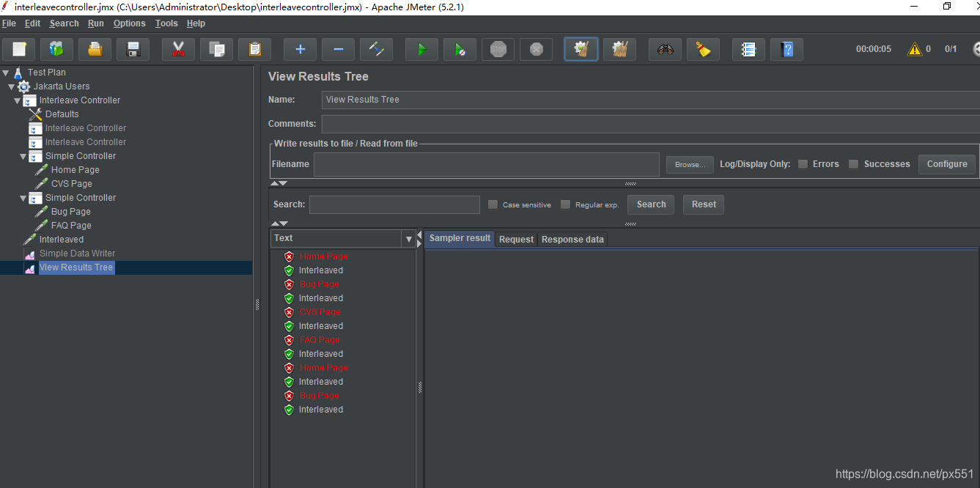Open the Search menu
The width and height of the screenshot is (980, 488).
coord(64,23)
